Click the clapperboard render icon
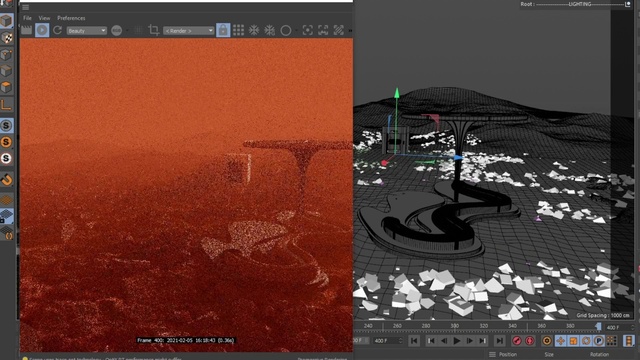Image resolution: width=640 pixels, height=360 pixels. pyautogui.click(x=27, y=30)
